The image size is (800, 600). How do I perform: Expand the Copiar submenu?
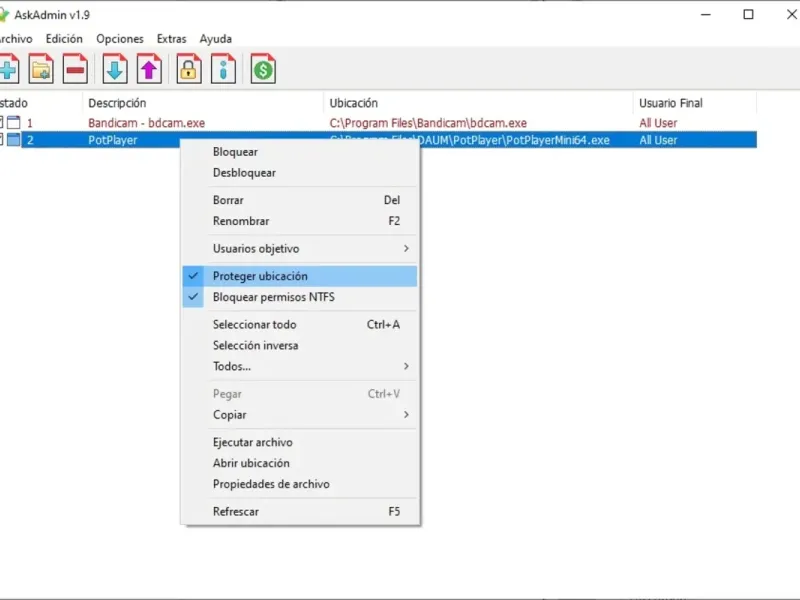coord(300,415)
